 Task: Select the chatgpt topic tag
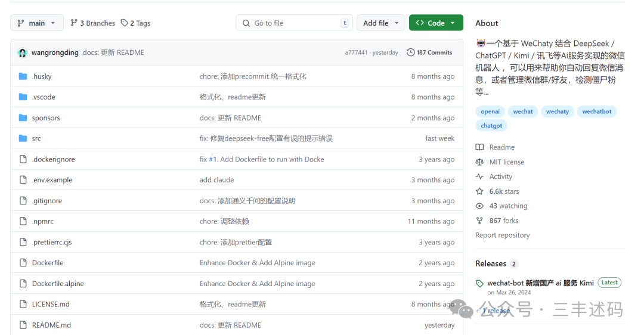[491, 126]
